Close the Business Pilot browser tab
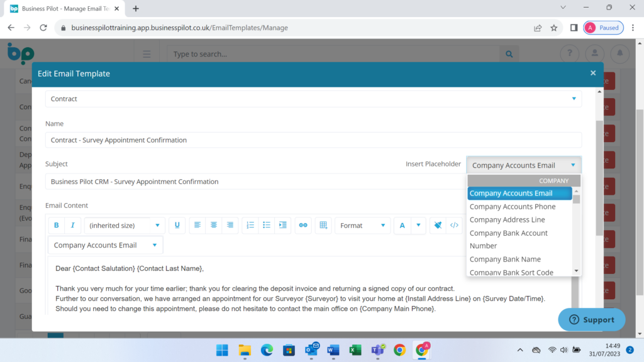 tap(116, 9)
